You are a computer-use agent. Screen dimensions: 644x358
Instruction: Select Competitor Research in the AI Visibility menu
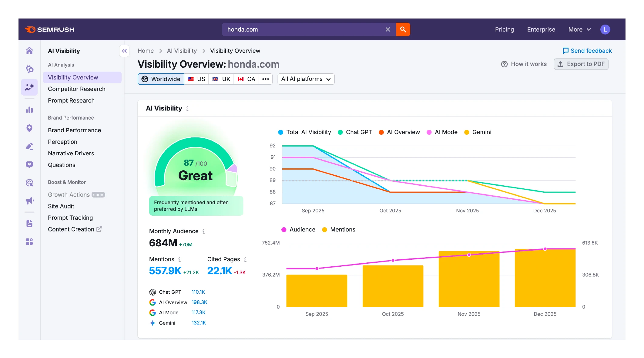click(x=77, y=89)
